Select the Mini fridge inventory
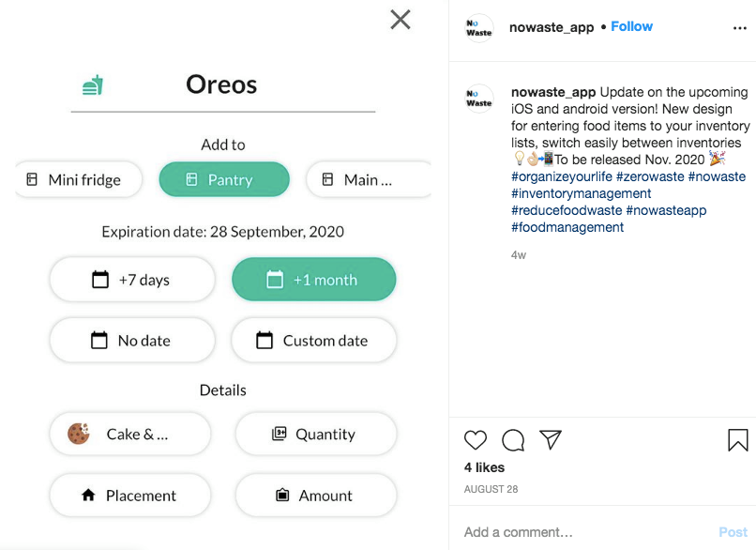Viewport: 756px width, 550px height. tap(79, 179)
